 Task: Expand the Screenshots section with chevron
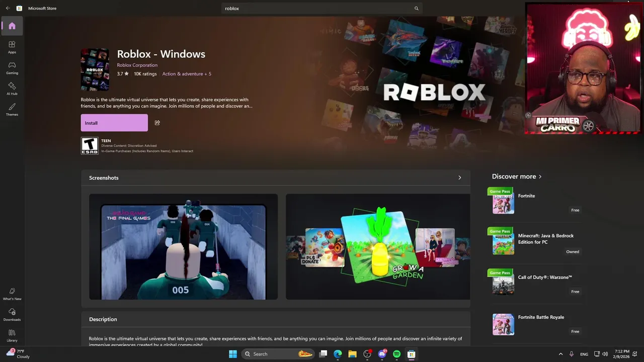(x=459, y=177)
